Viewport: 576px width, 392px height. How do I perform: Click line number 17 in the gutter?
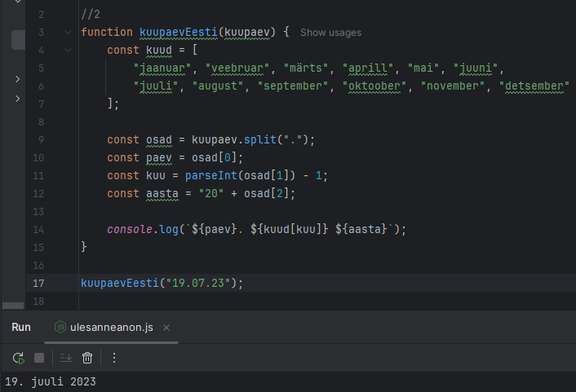click(39, 283)
